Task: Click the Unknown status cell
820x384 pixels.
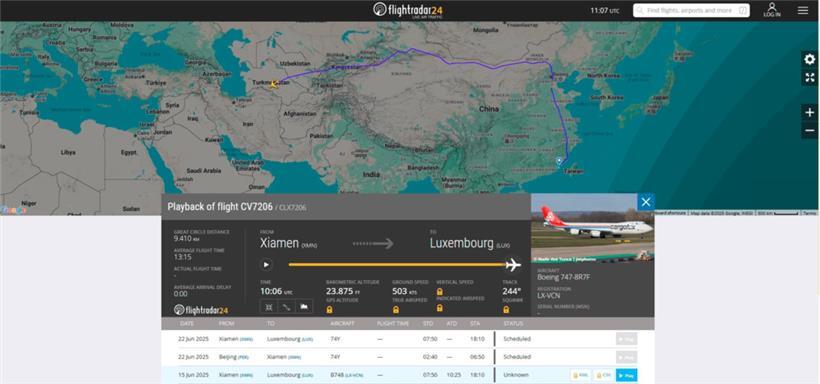Action: (516, 375)
